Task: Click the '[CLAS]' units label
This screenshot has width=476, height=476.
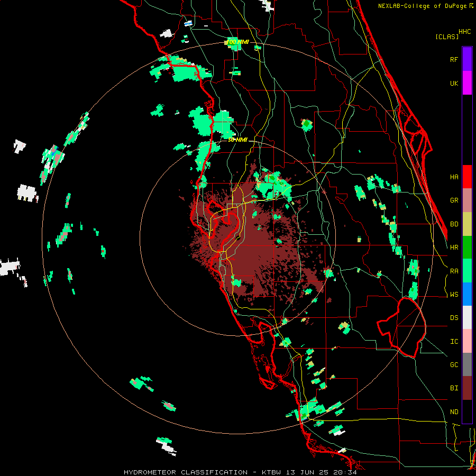Action: point(447,36)
